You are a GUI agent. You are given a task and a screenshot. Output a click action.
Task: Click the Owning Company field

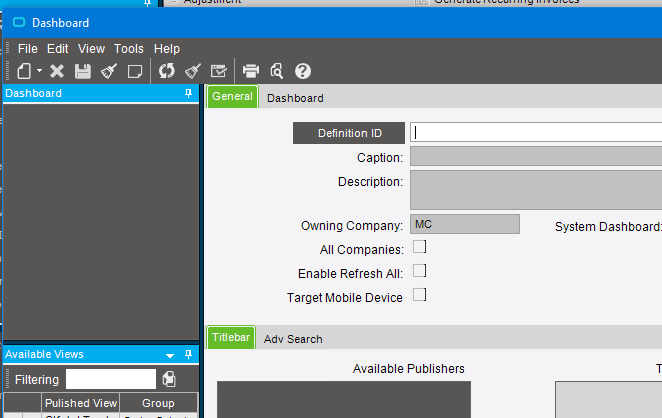(465, 224)
